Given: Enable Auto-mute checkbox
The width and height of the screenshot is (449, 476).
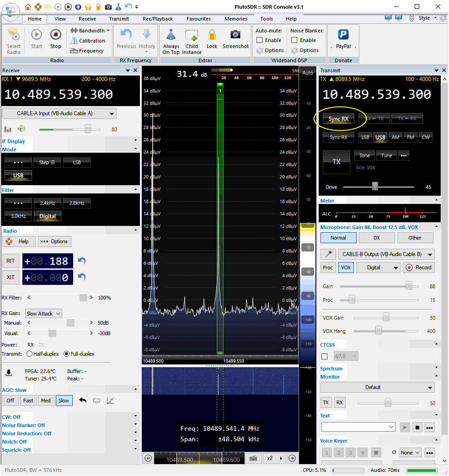Looking at the screenshot, I should (x=260, y=40).
